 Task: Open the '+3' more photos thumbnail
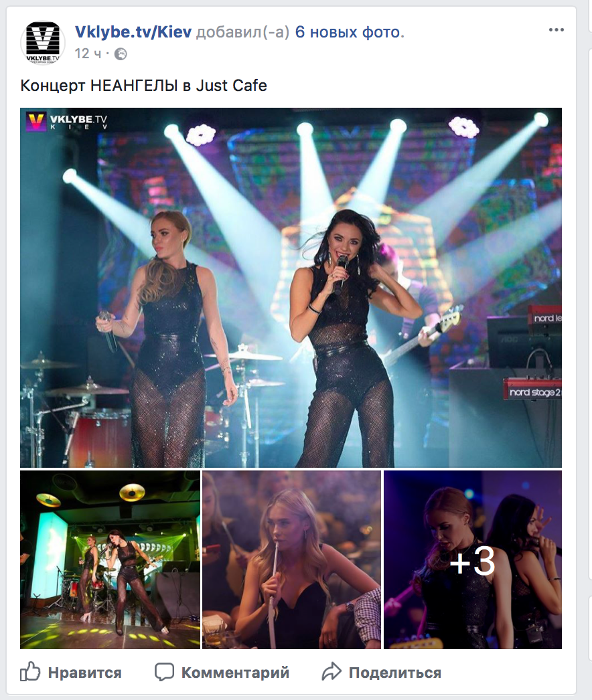[473, 559]
